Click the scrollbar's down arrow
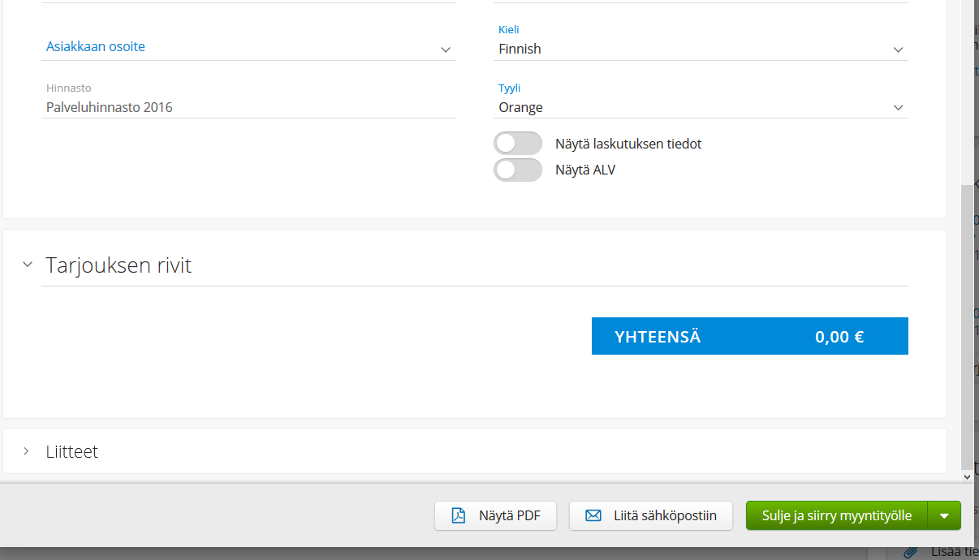This screenshot has width=979, height=560. pyautogui.click(x=966, y=477)
